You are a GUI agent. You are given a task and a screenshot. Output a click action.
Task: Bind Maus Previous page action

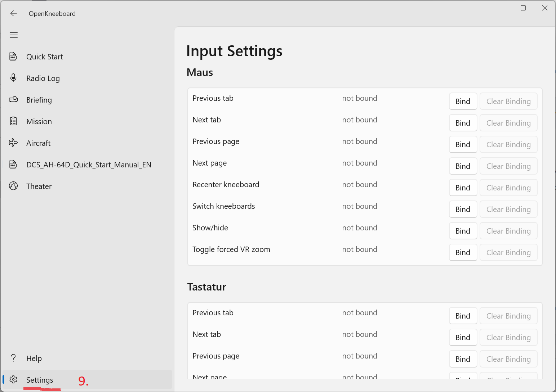(463, 144)
